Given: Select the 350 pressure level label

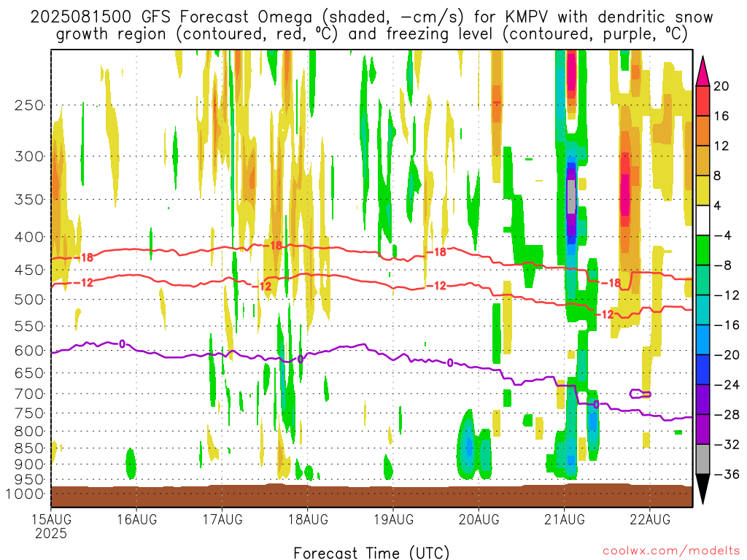Looking at the screenshot, I should [29, 200].
